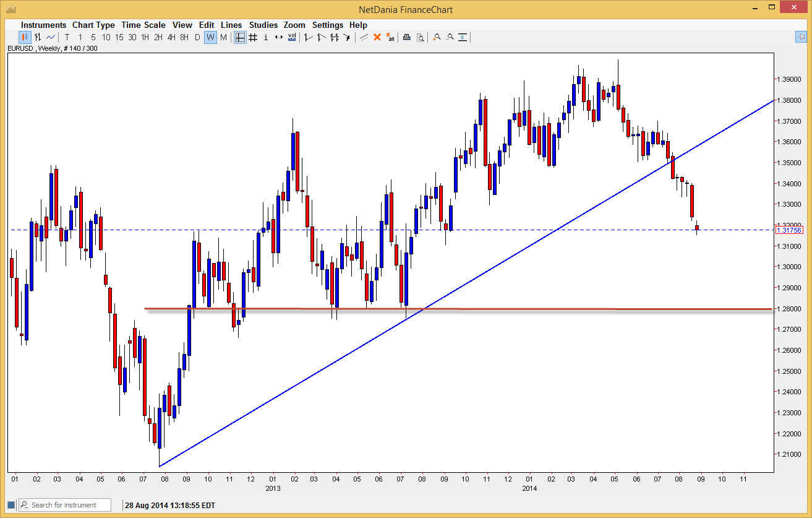Toggle the grid overlay icon
The image size is (812, 518).
(253, 37)
